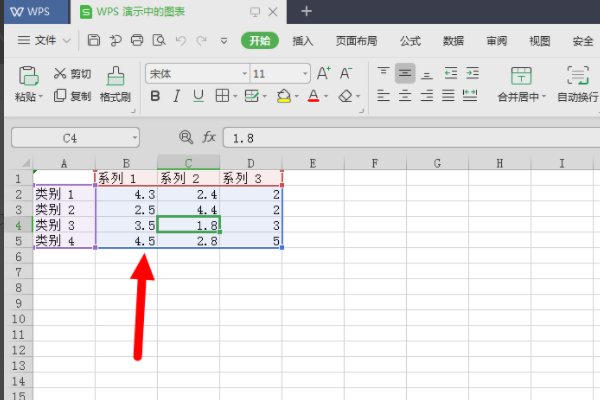The image size is (600, 400).
Task: Increase indent icon
Action: click(x=472, y=73)
